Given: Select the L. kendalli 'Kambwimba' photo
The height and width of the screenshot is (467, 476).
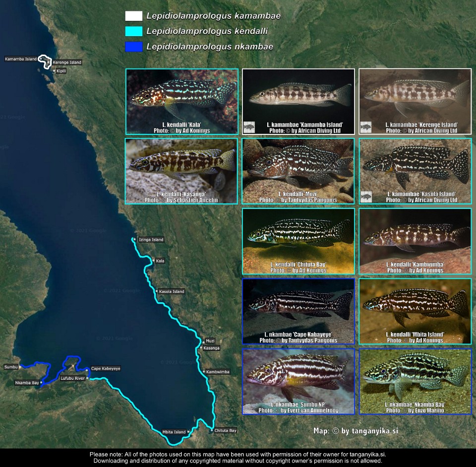Looking at the screenshot, I should click(x=416, y=241).
